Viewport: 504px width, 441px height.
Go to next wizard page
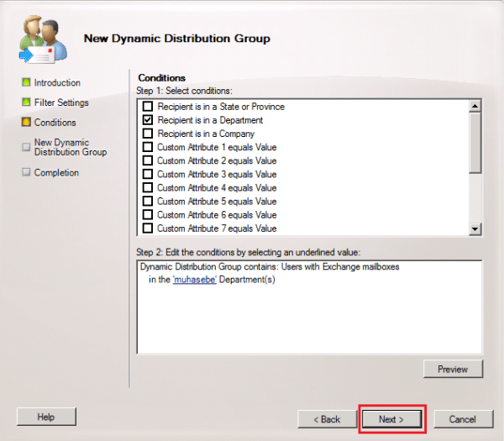(x=391, y=418)
